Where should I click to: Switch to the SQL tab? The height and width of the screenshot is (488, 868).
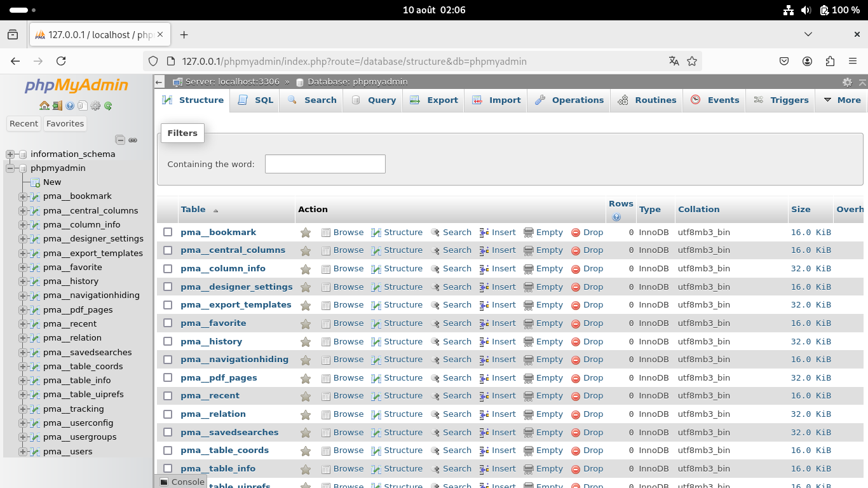[x=255, y=100]
